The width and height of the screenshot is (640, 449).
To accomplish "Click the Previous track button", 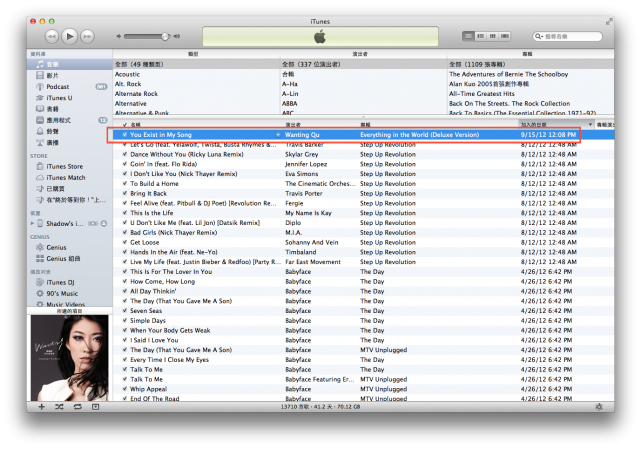I will click(x=52, y=36).
